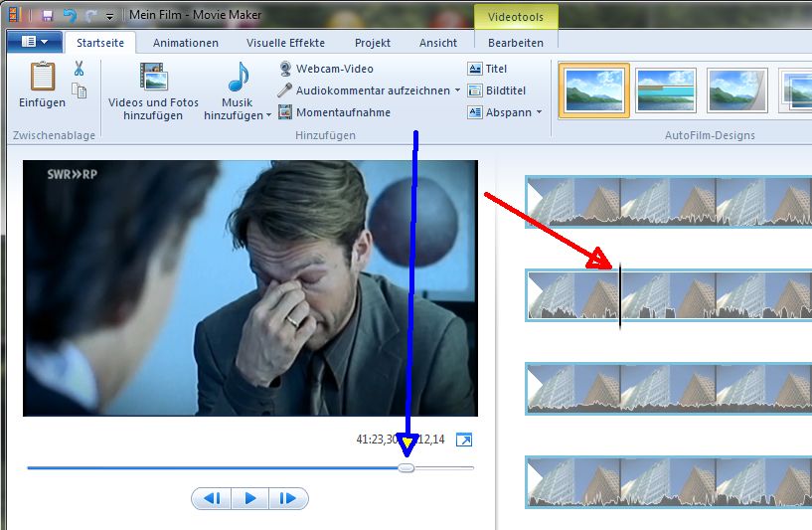The width and height of the screenshot is (812, 530).
Task: Expand Musik hinzufügen dropdown arrow
Action: pyautogui.click(x=268, y=115)
